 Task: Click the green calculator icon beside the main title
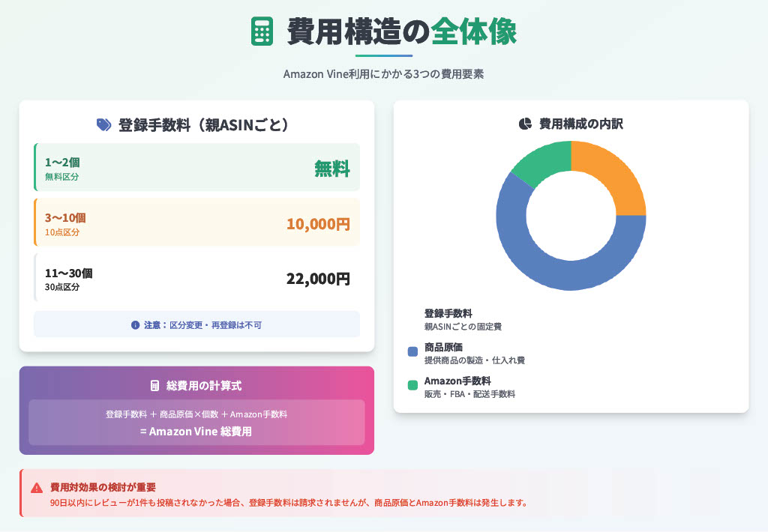[x=262, y=31]
